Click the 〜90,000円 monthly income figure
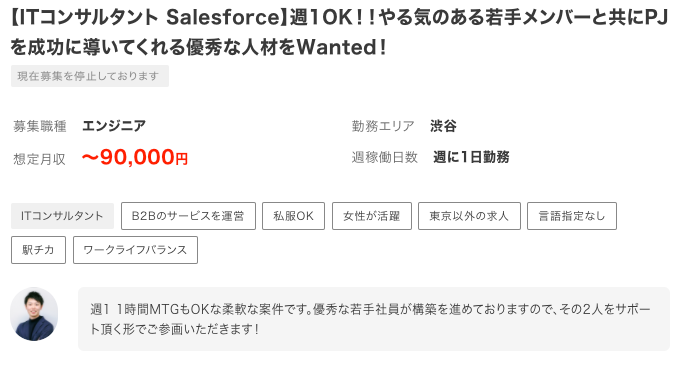This screenshot has width=696, height=372. 135,157
